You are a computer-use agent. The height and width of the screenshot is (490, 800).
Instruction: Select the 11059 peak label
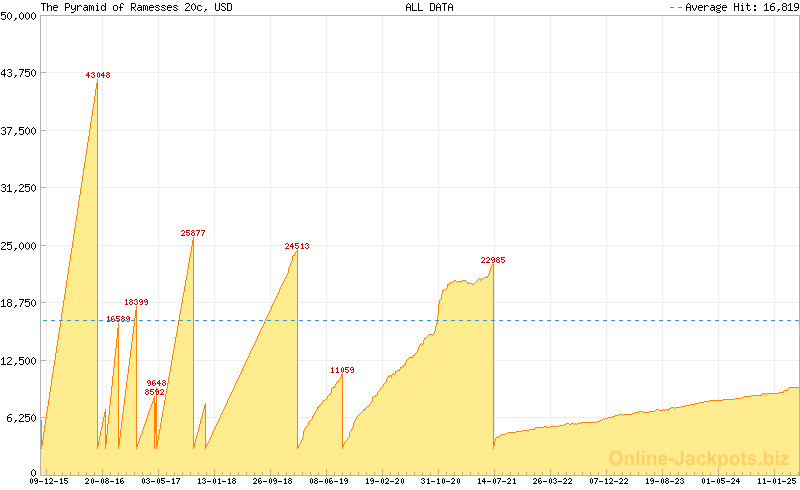[342, 370]
